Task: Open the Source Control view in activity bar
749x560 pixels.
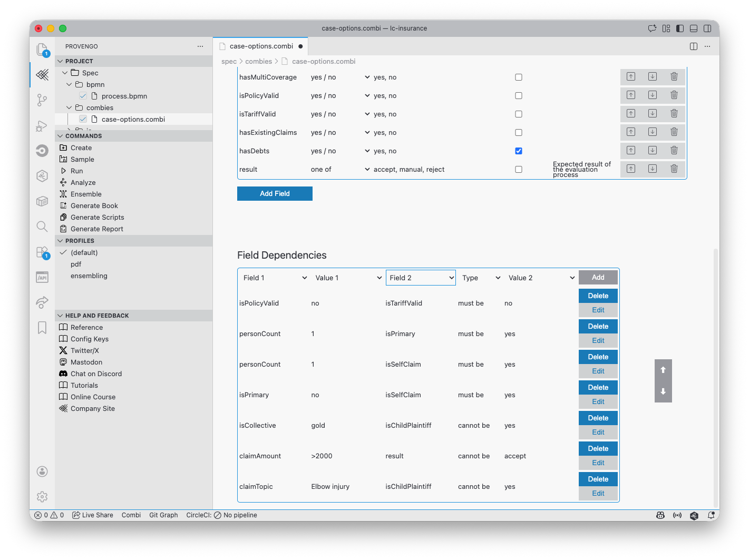Action: tap(42, 100)
